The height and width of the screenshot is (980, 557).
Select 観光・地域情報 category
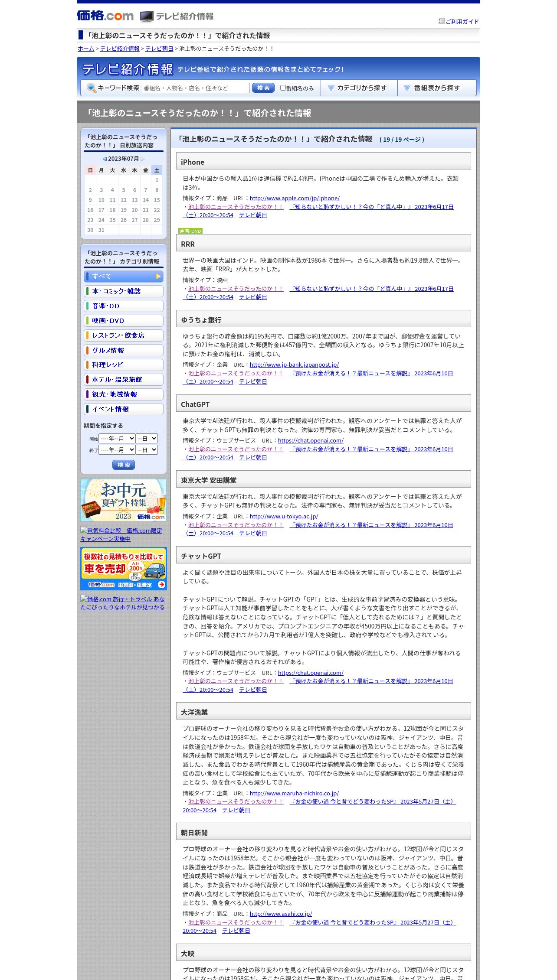[x=124, y=394]
